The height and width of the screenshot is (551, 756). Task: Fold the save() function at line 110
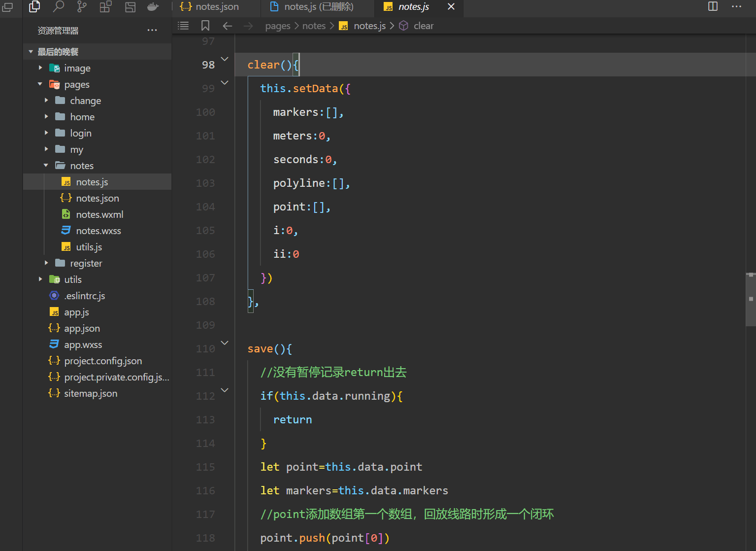click(x=225, y=343)
